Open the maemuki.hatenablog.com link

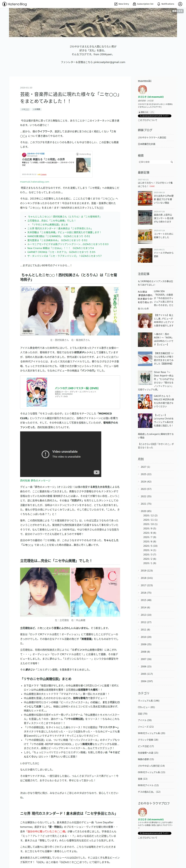pyautogui.click(x=34, y=182)
